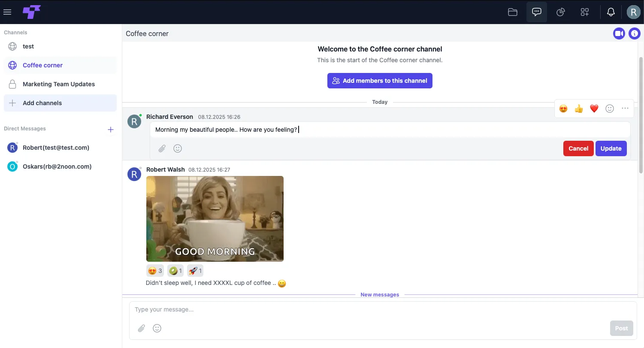Open the chat messages icon
Screen dimensions: 644x348
tap(537, 12)
